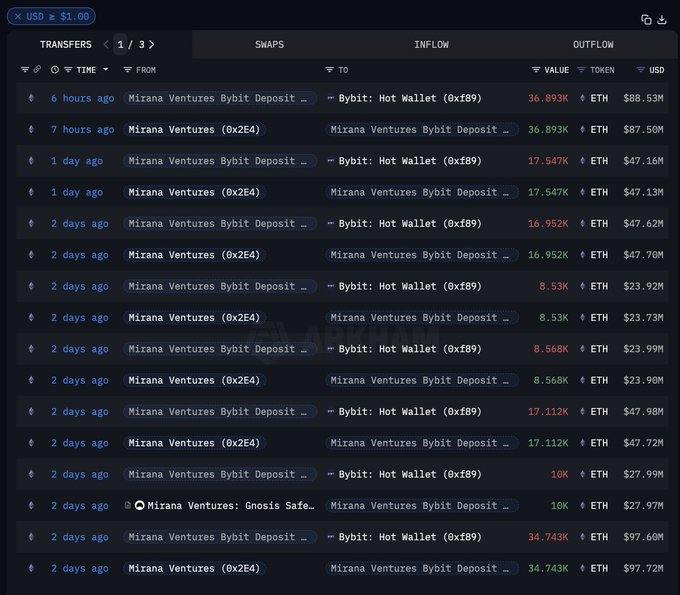
Task: Open Mirana Ventures: Gnosis Safe entity
Action: pyautogui.click(x=231, y=505)
